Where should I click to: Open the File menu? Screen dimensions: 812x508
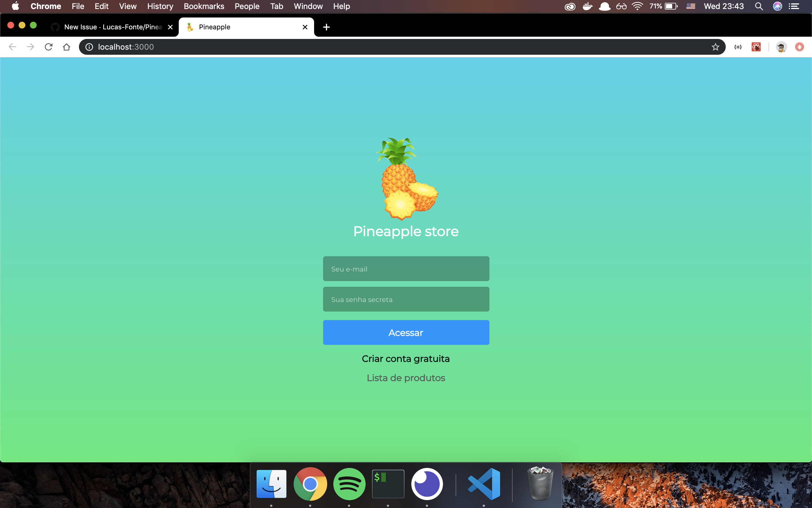78,6
